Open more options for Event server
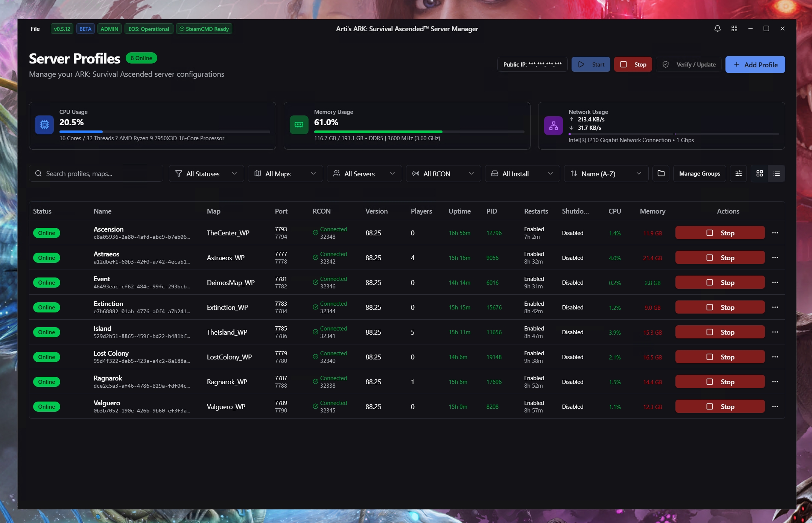Image resolution: width=812 pixels, height=523 pixels. pyautogui.click(x=775, y=282)
